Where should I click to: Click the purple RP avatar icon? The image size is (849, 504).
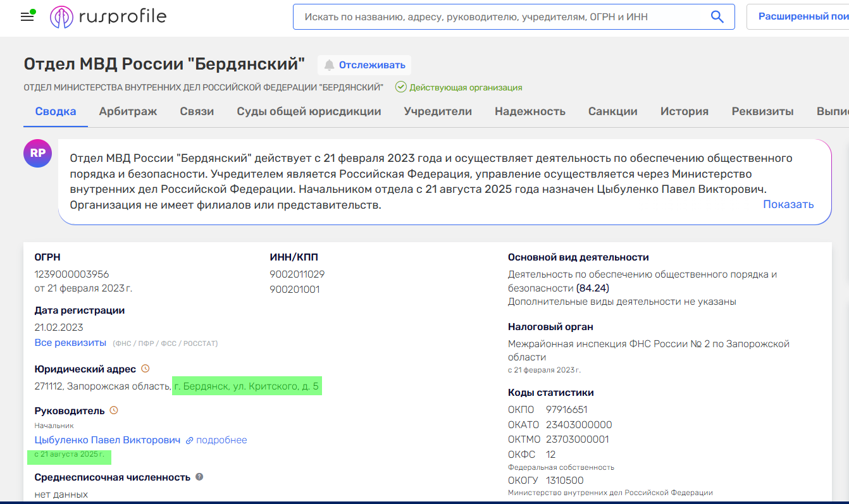point(37,153)
